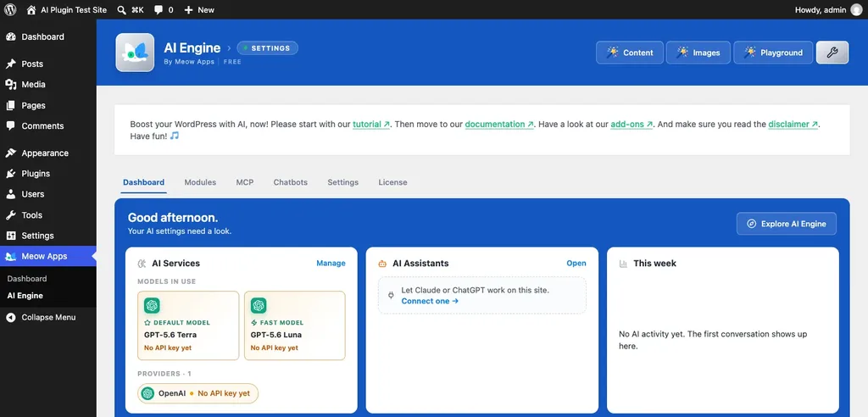The height and width of the screenshot is (417, 868).
Task: Click the No AI activity yet message
Action: pyautogui.click(x=713, y=340)
